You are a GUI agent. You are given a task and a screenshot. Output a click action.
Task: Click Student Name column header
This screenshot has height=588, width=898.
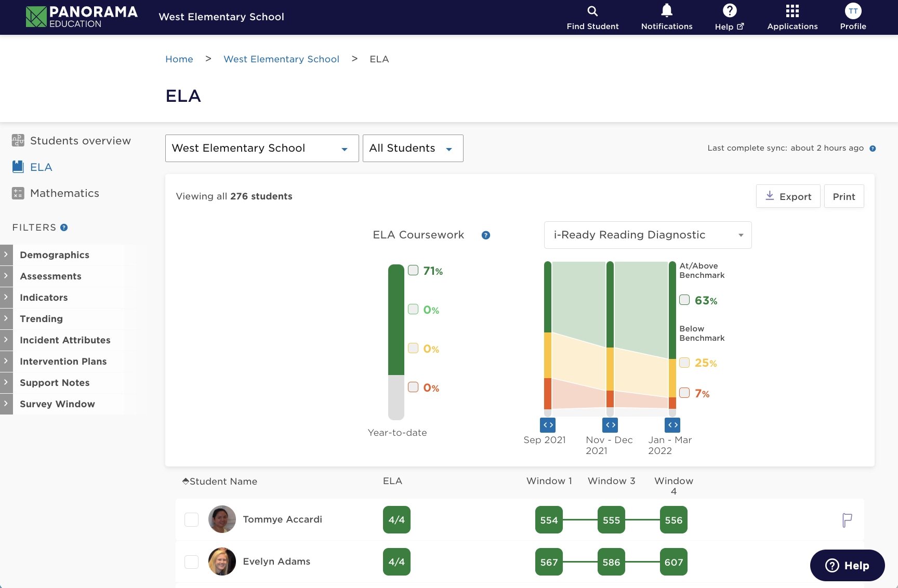click(223, 482)
